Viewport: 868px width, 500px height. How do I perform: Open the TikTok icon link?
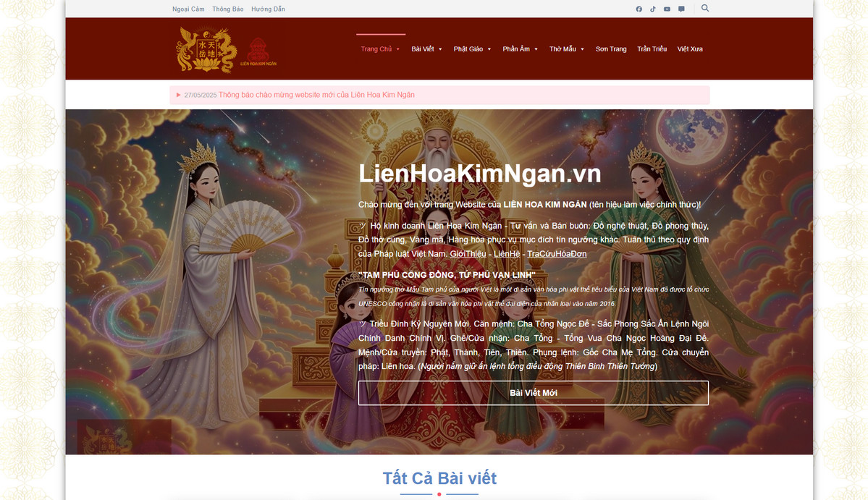click(x=653, y=9)
